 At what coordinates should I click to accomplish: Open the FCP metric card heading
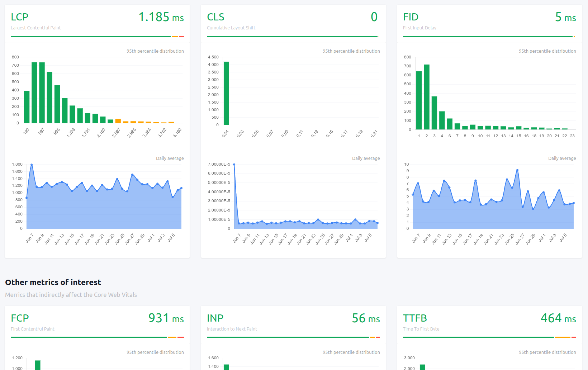coord(20,318)
